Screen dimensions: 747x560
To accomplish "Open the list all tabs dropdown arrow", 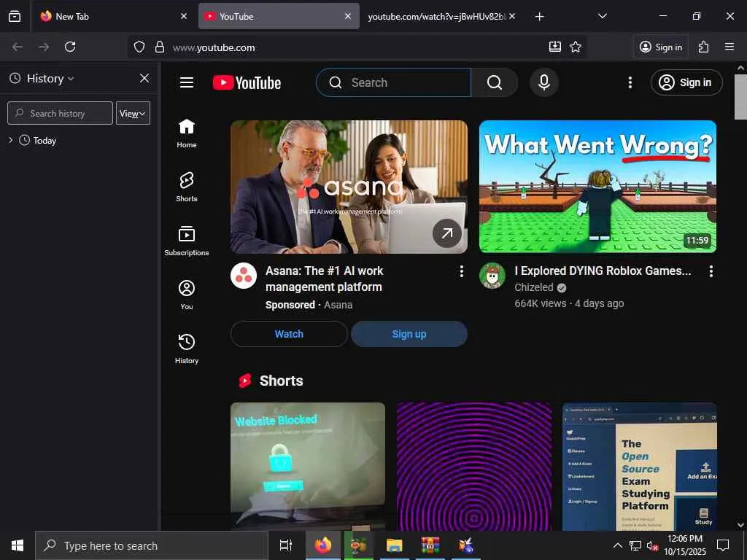I will click(603, 16).
